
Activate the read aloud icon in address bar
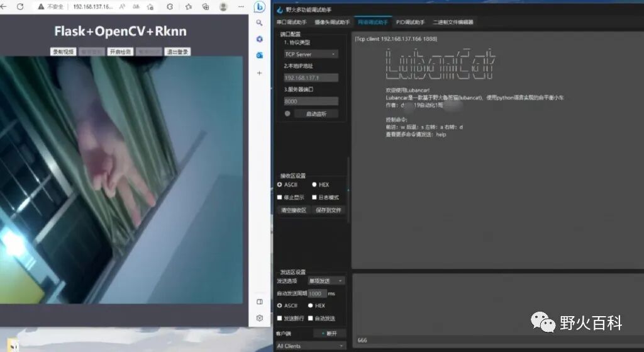123,6
